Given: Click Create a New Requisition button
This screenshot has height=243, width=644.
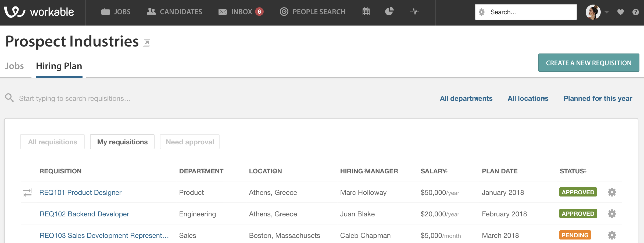Looking at the screenshot, I should [x=589, y=63].
